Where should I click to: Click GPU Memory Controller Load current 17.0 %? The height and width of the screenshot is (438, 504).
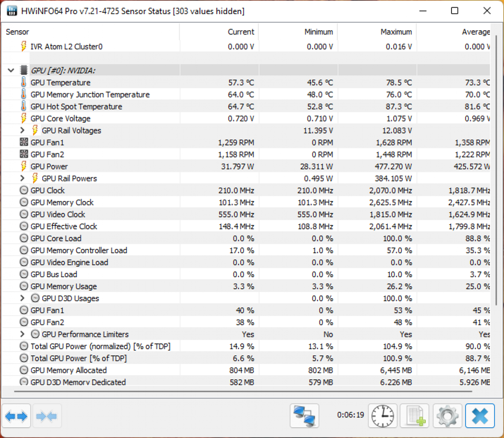click(242, 250)
